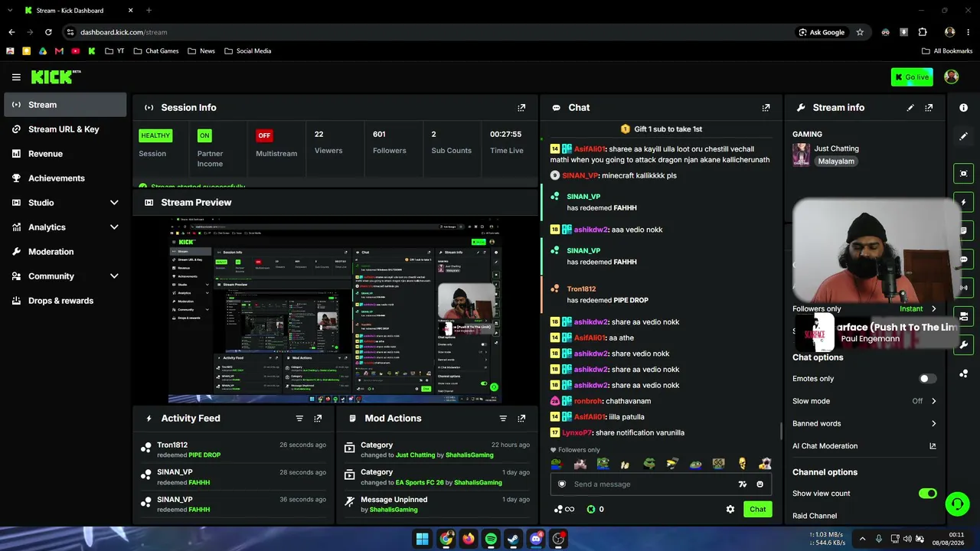The image size is (980, 551).
Task: Open Steam from the taskbar
Action: pos(513,539)
